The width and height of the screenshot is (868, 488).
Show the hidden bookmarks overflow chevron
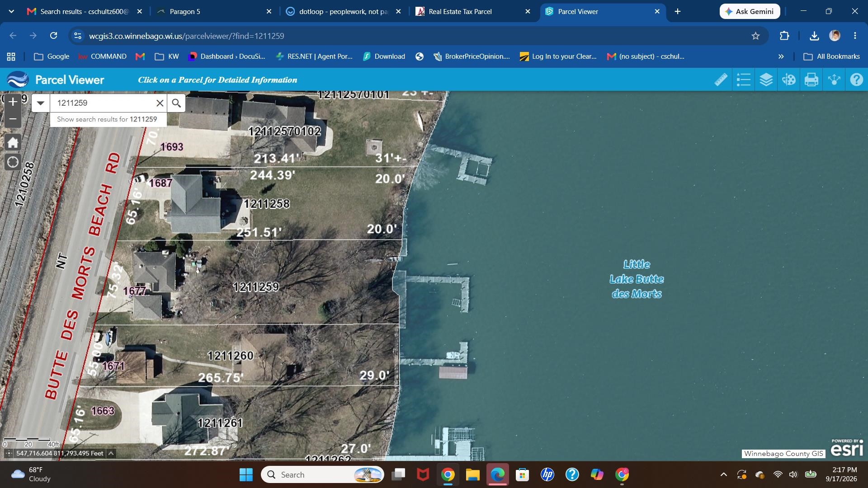pos(781,56)
